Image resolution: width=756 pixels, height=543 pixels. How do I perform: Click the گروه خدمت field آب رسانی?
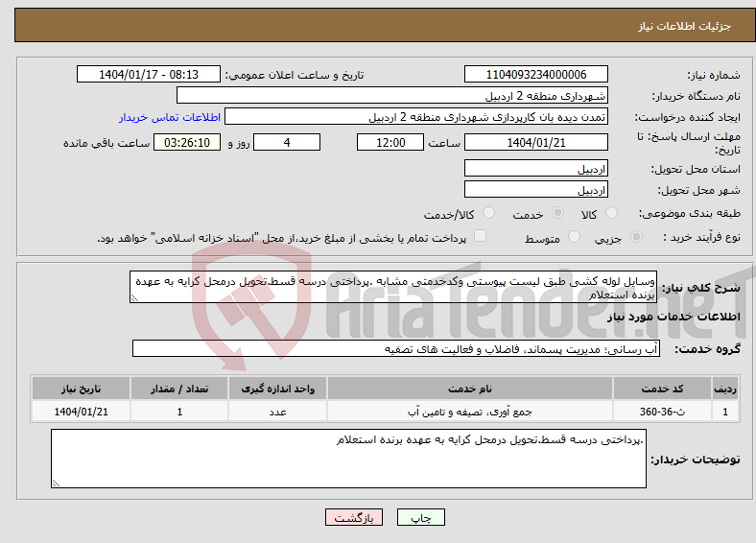[396, 348]
